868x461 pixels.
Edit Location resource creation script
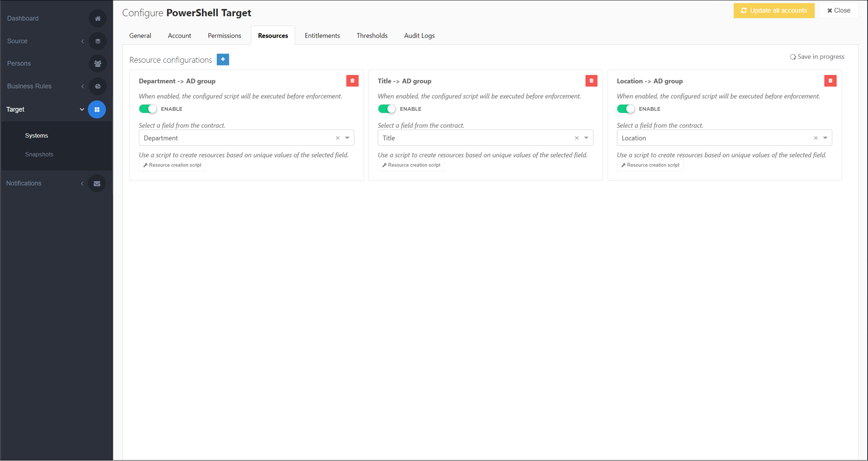point(650,165)
